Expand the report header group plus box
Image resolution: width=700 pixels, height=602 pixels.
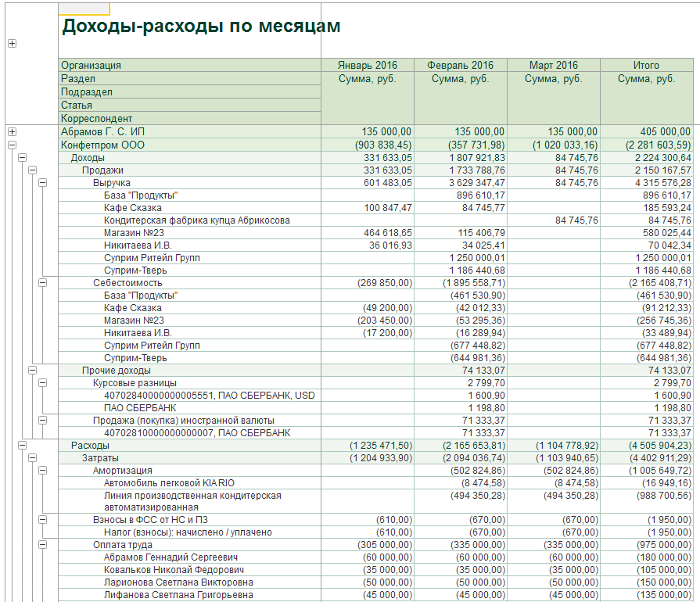point(12,43)
